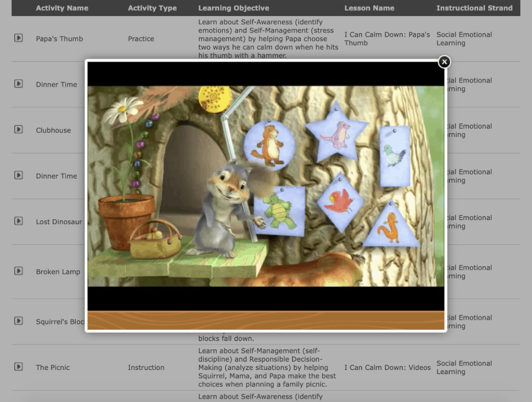Play the Lost Dinosaur activity preview

(x=18, y=221)
